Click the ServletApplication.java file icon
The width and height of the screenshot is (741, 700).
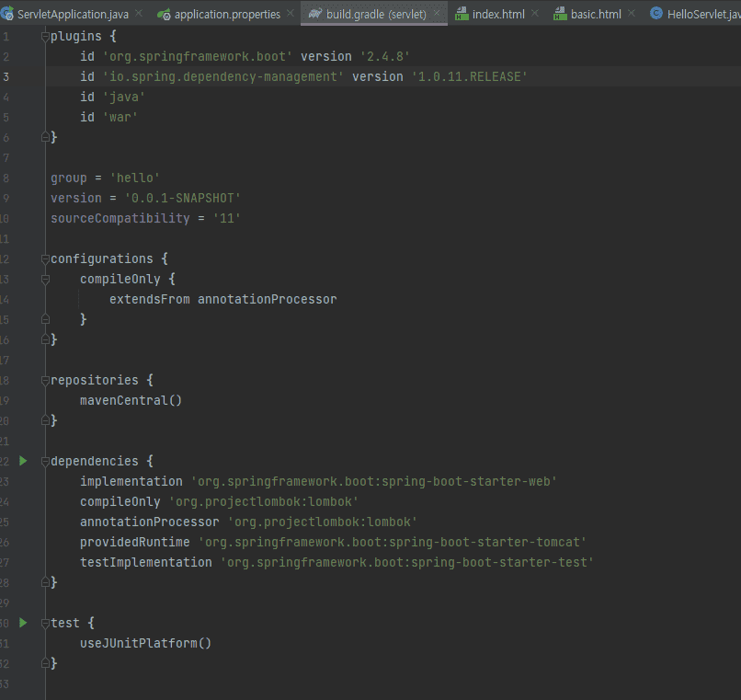7,14
